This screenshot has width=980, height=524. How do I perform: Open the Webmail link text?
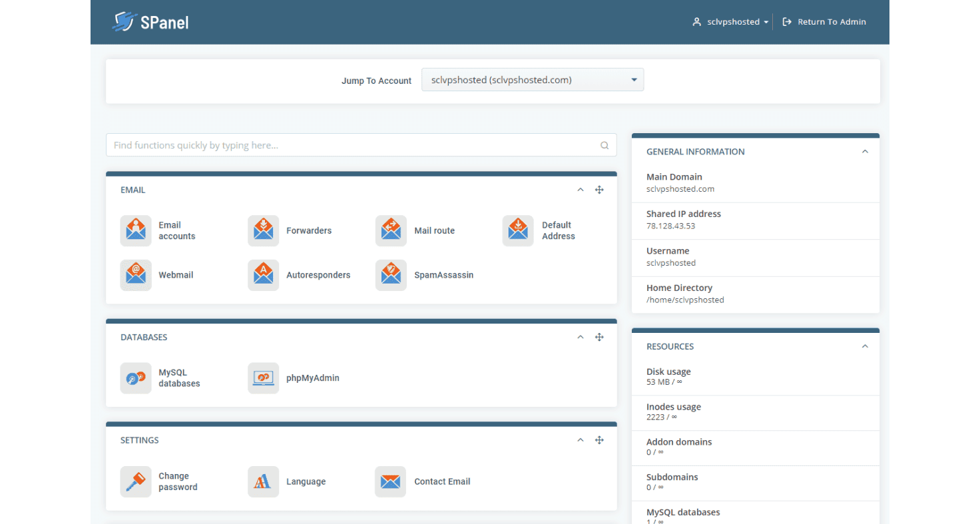pyautogui.click(x=176, y=275)
